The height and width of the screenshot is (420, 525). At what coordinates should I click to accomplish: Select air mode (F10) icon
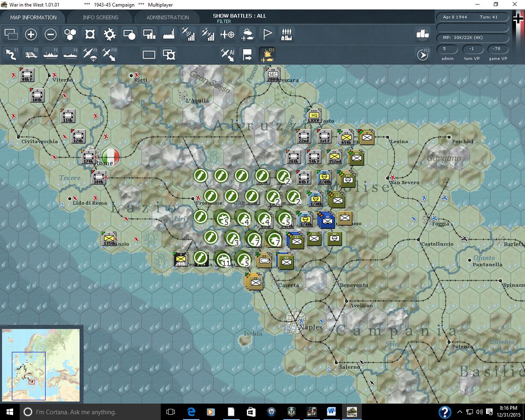coord(110,55)
